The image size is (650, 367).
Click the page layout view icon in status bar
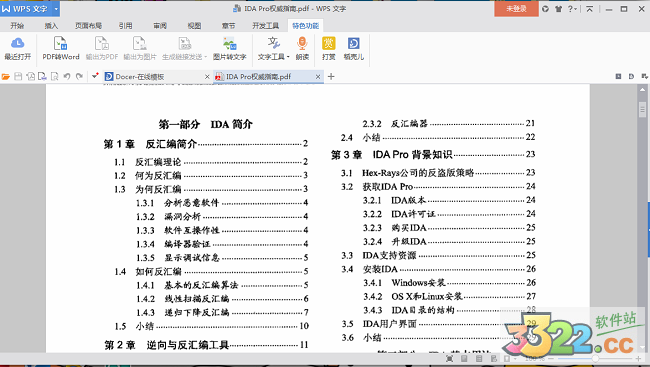coord(464,358)
